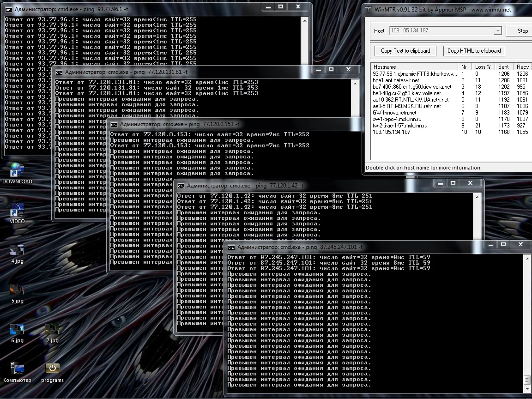Stop the WinMTR trace
Viewport: 532px width, 399px height.
click(x=519, y=31)
